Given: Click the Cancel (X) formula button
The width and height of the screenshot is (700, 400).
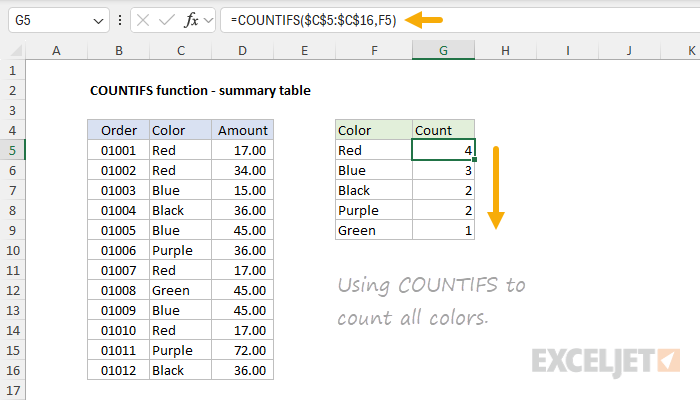Looking at the screenshot, I should pyautogui.click(x=143, y=20).
